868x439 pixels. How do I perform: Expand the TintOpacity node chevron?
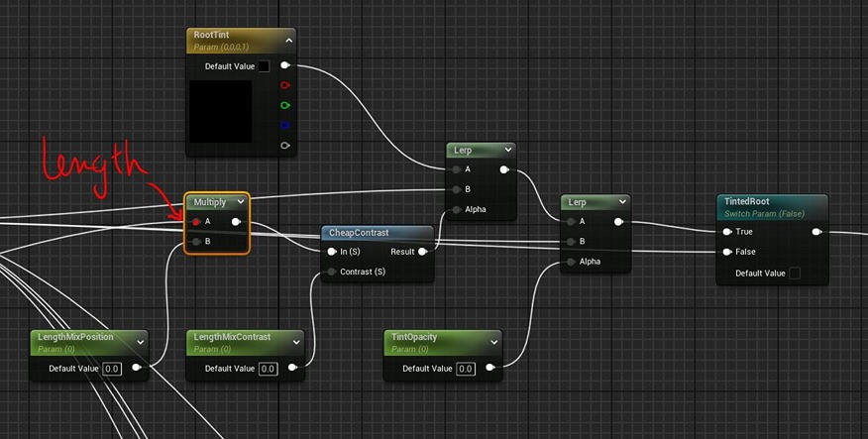pyautogui.click(x=493, y=342)
